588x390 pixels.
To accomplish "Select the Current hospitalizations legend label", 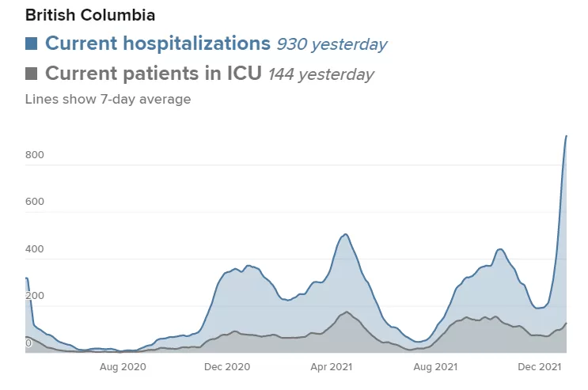I will [x=157, y=44].
